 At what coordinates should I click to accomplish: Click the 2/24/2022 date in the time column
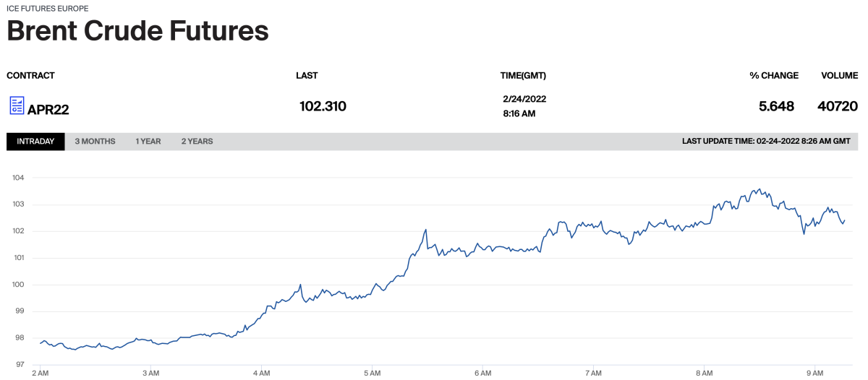(524, 99)
